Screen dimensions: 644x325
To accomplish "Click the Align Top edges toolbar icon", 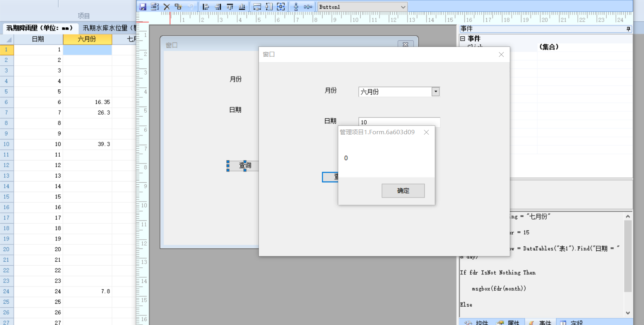I will [x=230, y=7].
